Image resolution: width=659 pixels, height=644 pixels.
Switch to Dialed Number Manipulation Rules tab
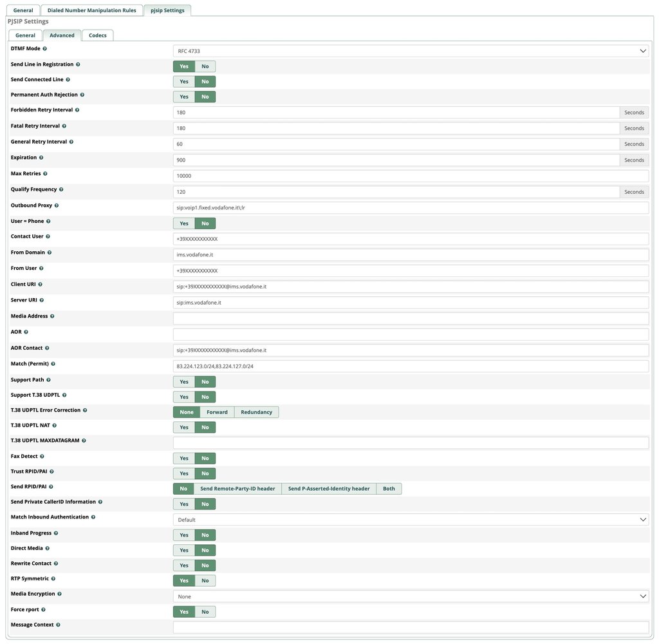pos(91,10)
